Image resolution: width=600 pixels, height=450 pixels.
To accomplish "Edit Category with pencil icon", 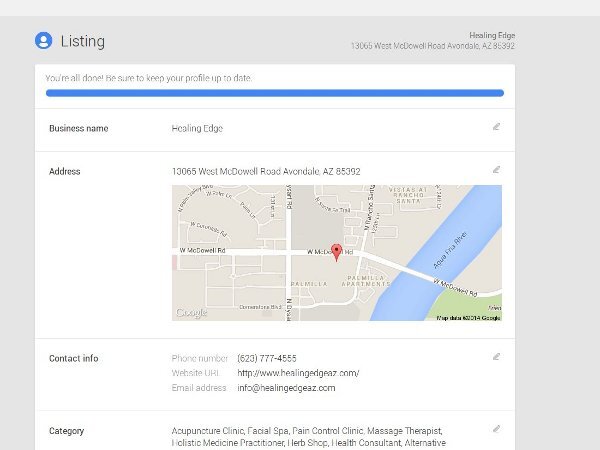I will (496, 429).
